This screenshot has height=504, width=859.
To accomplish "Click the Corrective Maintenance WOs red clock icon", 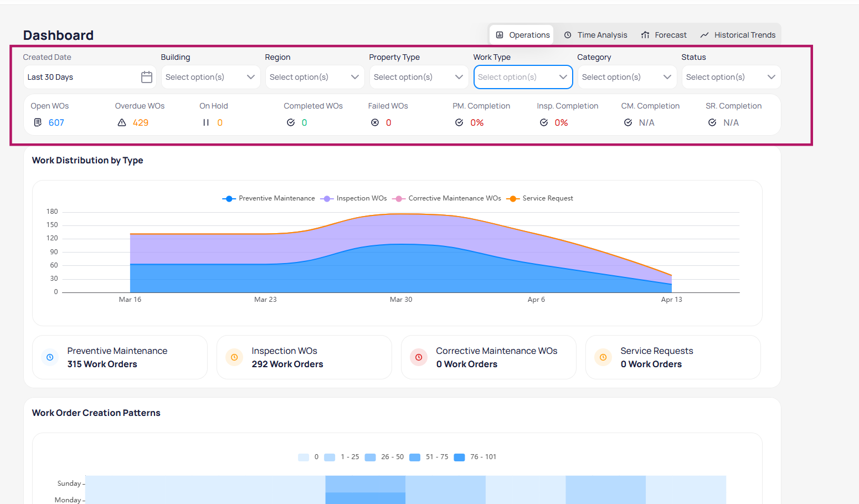I will click(x=419, y=357).
